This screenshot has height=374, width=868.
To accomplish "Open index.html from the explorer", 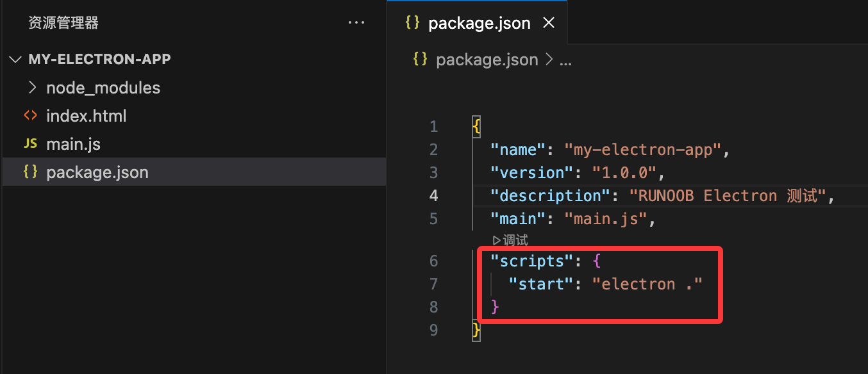I will (x=86, y=116).
